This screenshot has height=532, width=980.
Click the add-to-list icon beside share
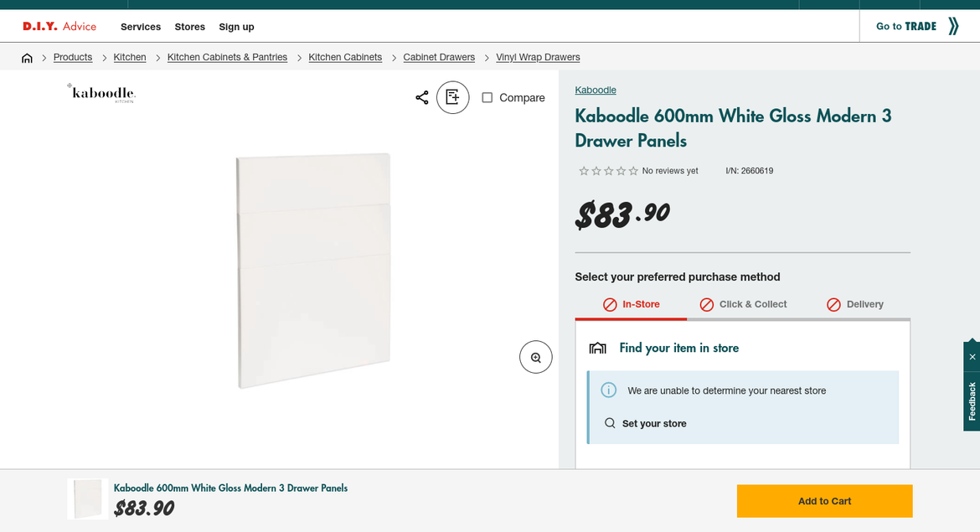452,97
